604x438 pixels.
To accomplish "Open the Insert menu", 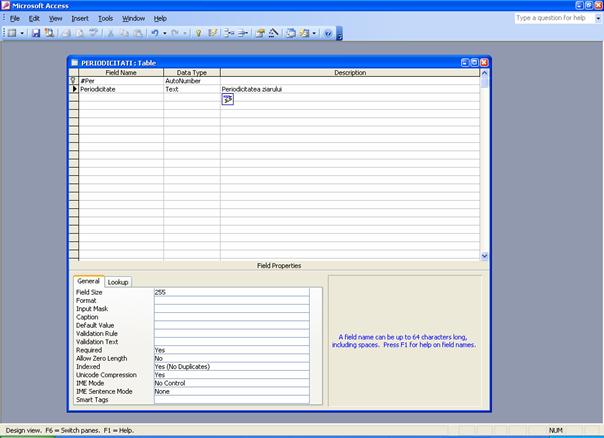I will click(80, 18).
